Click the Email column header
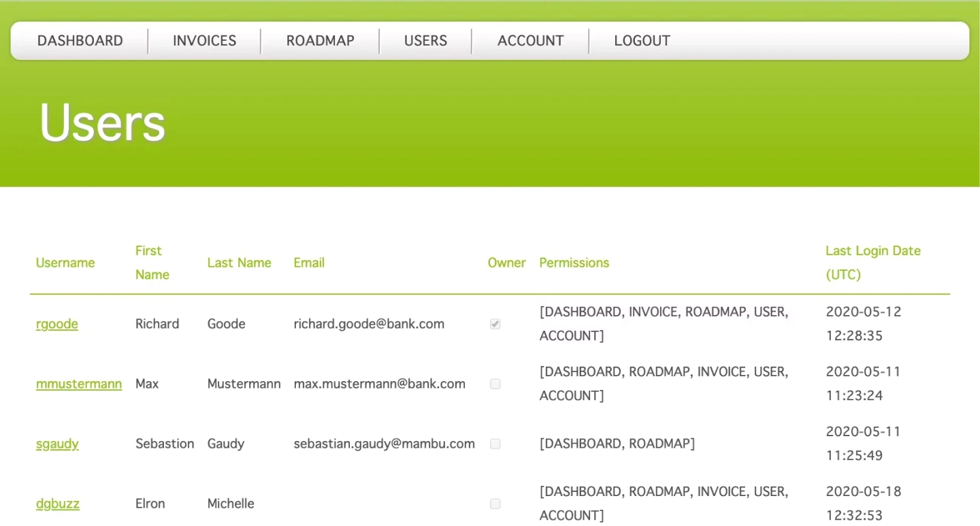 click(309, 263)
